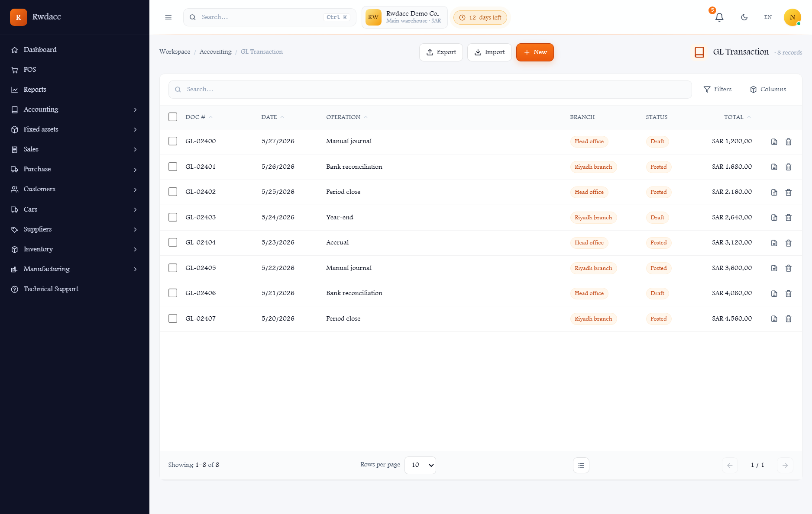Delete the GL-02404 row
Image resolution: width=812 pixels, height=514 pixels.
tap(789, 243)
